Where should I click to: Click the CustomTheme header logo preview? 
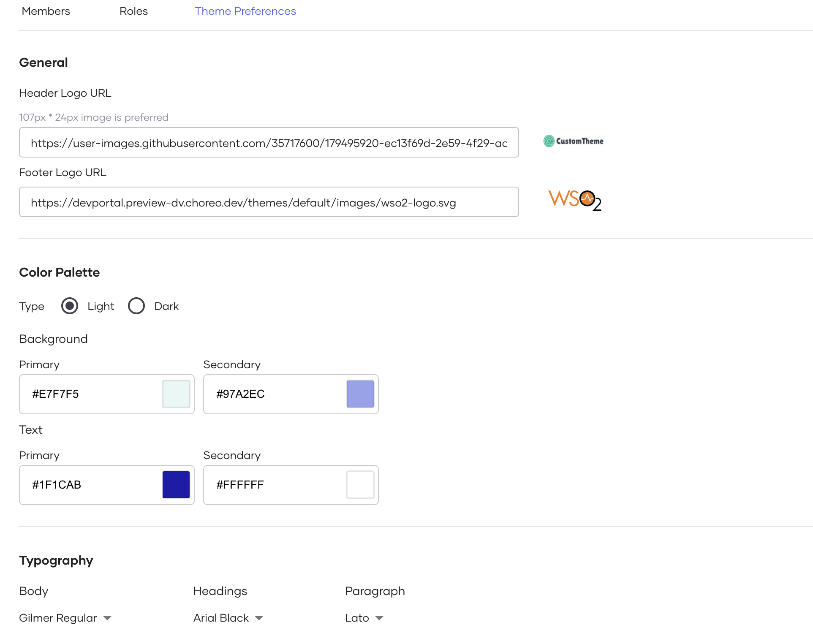[x=574, y=141]
